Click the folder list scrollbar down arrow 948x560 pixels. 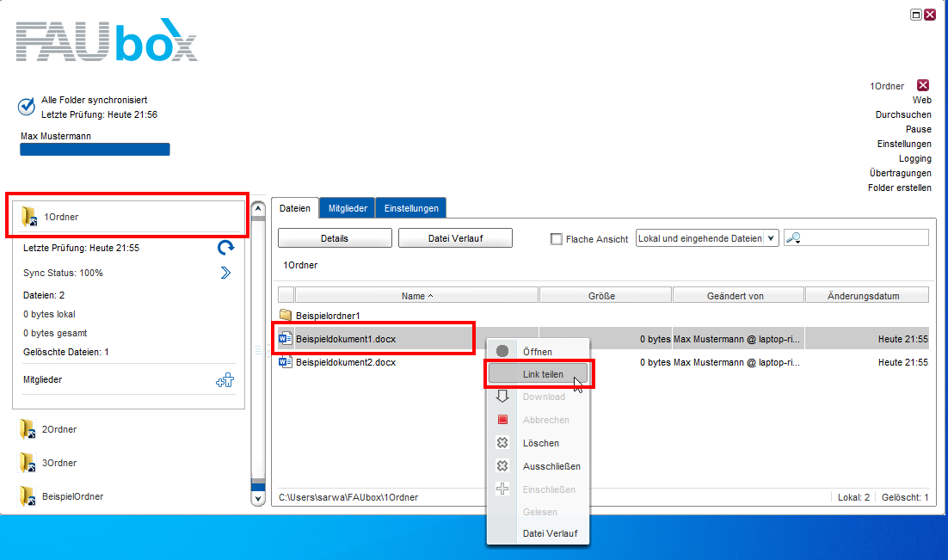click(x=258, y=499)
